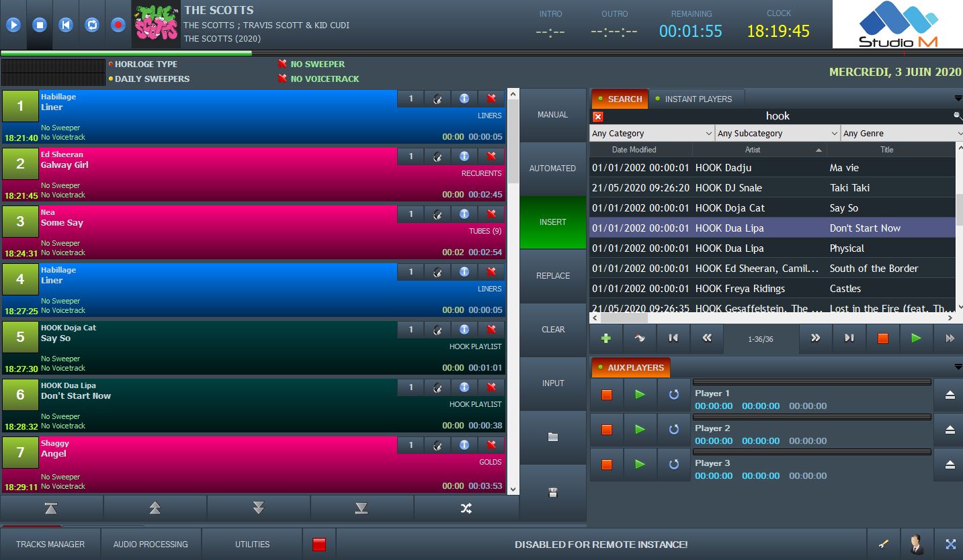Toggle loop on aux Player 3
Viewport: 963px width, 560px height.
coord(674,465)
